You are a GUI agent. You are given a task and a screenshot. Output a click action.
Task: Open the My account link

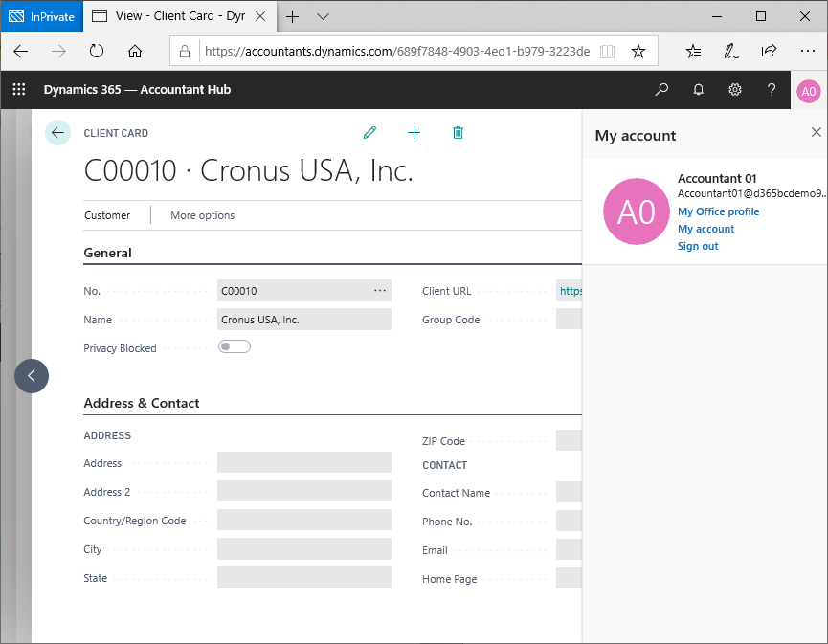pos(706,229)
